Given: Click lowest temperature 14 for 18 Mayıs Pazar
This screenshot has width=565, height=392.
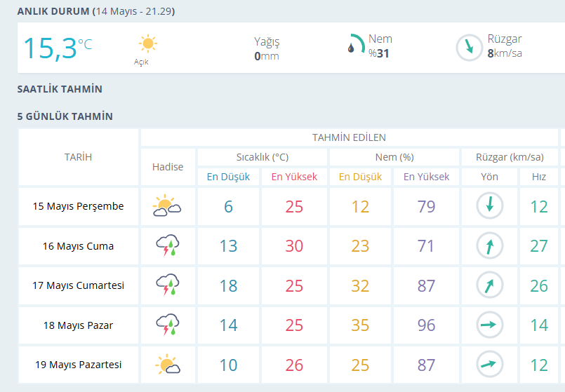Looking at the screenshot, I should pyautogui.click(x=228, y=325).
